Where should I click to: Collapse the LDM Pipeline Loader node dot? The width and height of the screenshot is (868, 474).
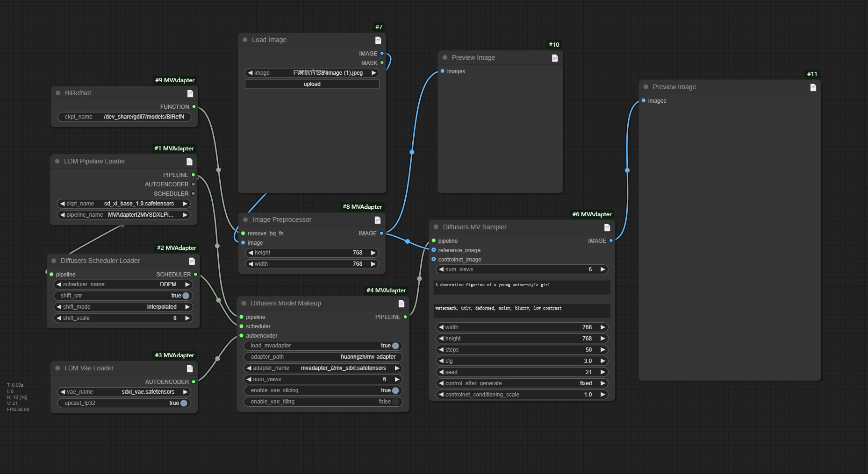(x=58, y=161)
